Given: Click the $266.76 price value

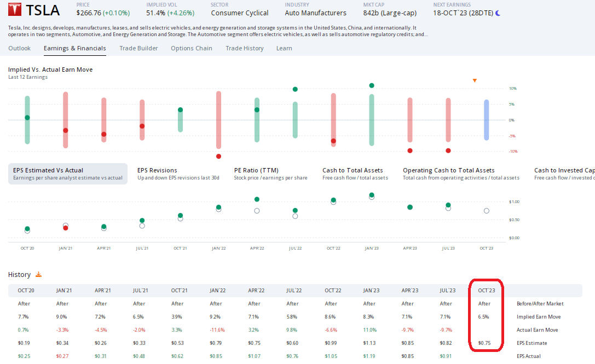Looking at the screenshot, I should [89, 13].
